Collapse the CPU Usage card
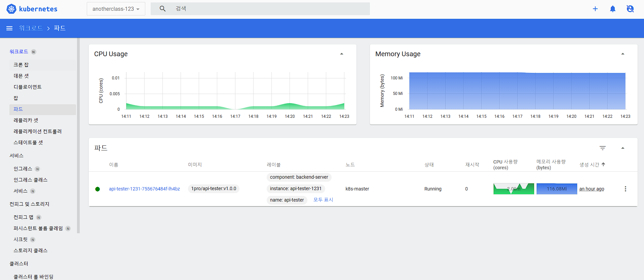 [x=342, y=54]
